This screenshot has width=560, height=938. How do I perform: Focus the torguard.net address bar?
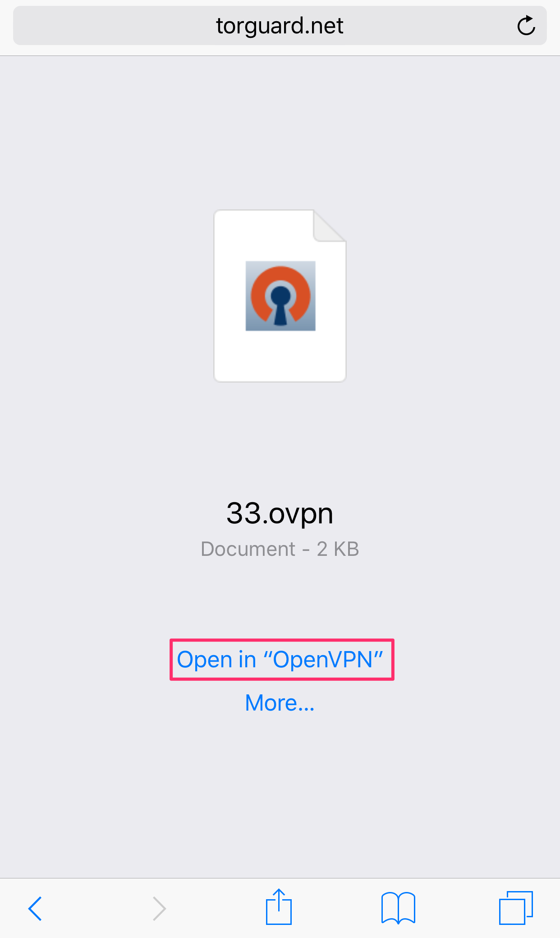(x=280, y=26)
